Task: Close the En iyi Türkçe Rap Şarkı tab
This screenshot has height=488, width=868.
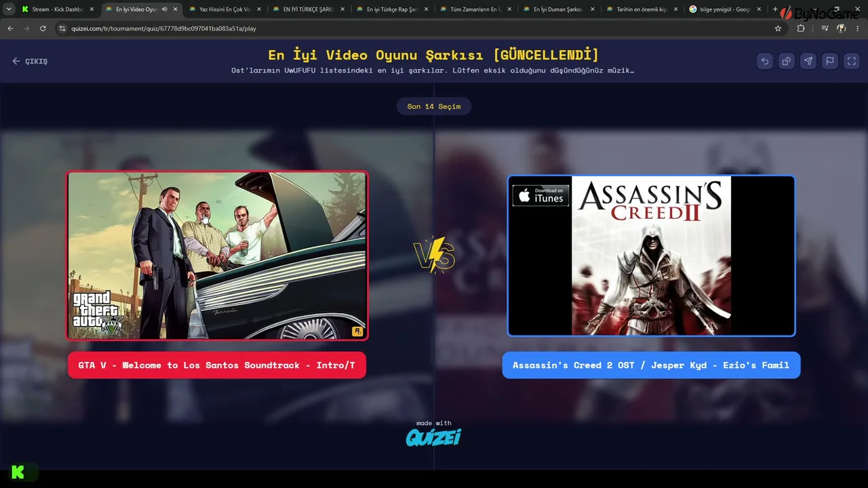Action: tap(426, 9)
